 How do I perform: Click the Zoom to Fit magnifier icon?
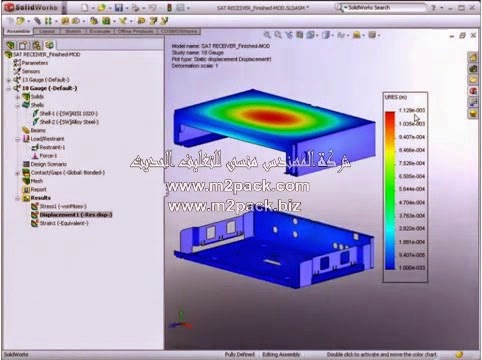tap(267, 35)
